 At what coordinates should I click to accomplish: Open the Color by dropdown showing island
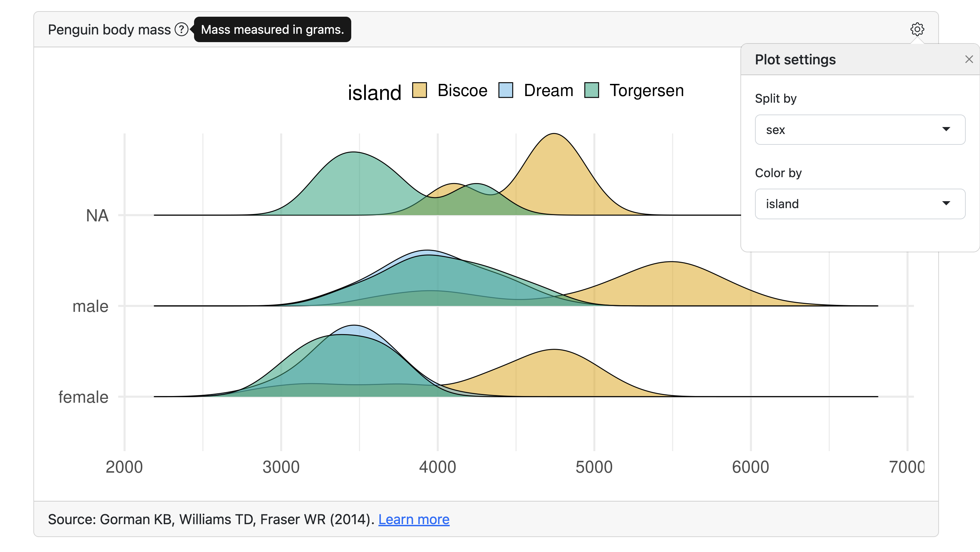point(859,204)
